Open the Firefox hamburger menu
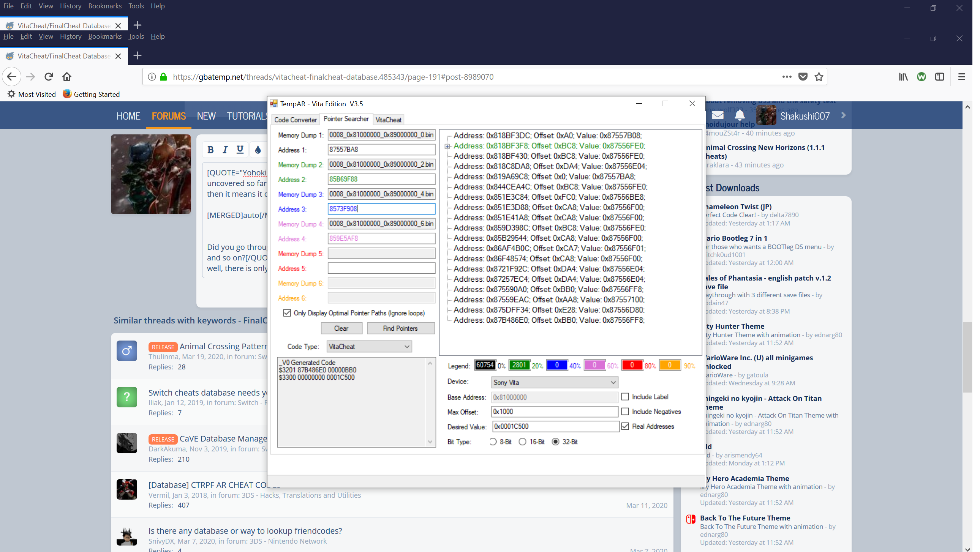The width and height of the screenshot is (980, 552). pos(962,77)
